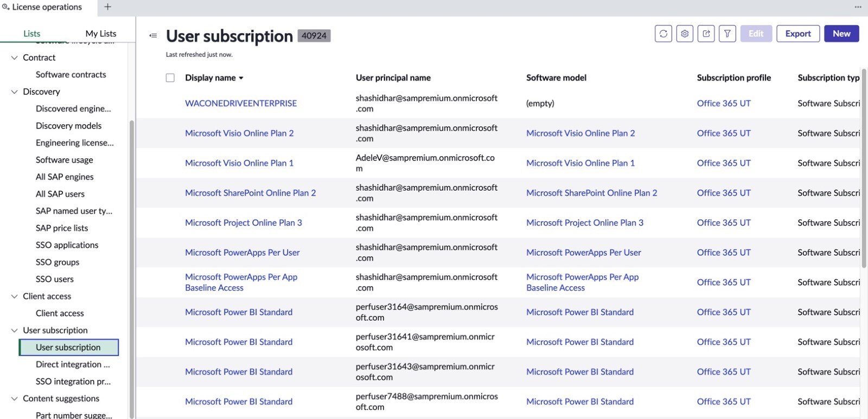The image size is (868, 419).
Task: Click perfuser7488@sampremium principal name cell
Action: tap(427, 402)
